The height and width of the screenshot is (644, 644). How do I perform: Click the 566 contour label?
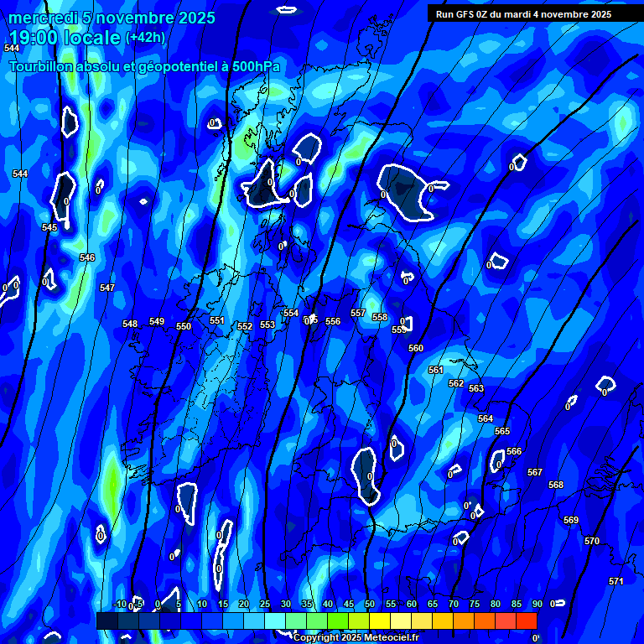514,451
